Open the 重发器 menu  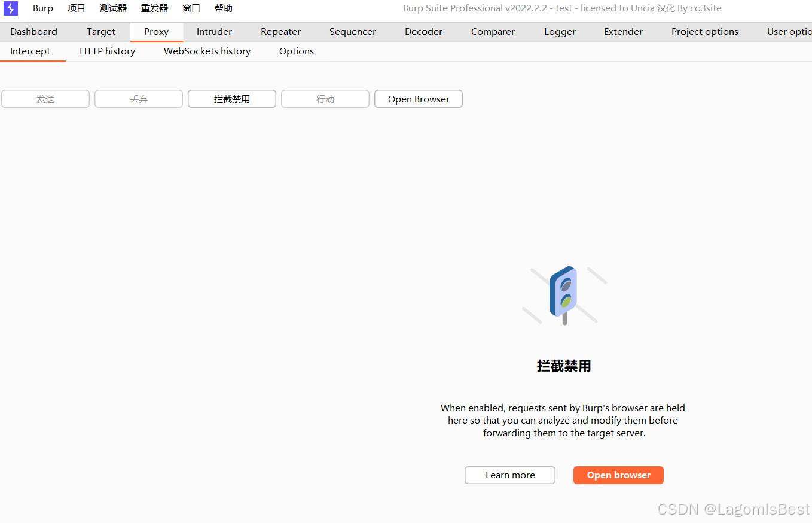[x=154, y=8]
